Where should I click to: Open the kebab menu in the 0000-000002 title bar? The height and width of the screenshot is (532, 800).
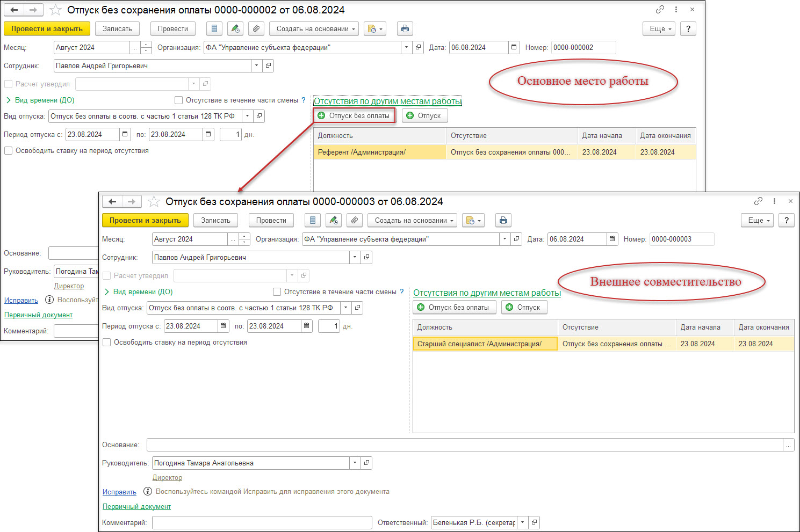click(676, 10)
